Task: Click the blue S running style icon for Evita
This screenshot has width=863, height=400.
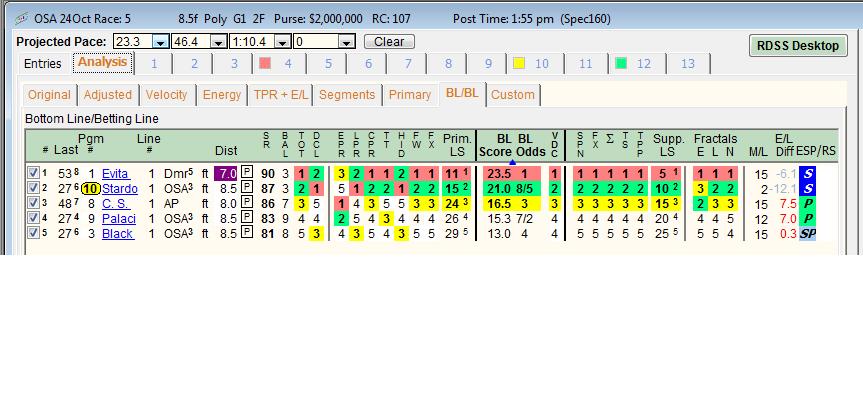Action: pyautogui.click(x=807, y=174)
